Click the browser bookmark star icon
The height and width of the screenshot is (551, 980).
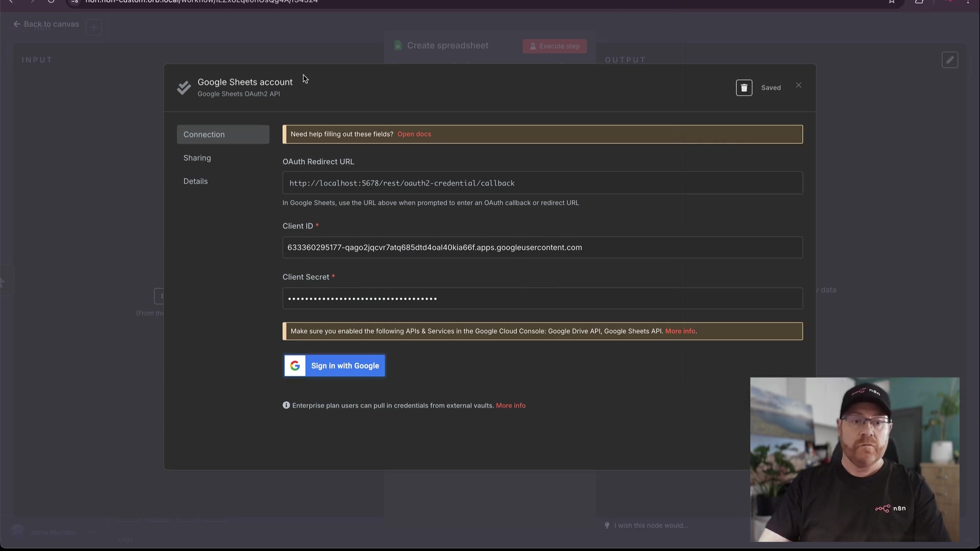(891, 2)
